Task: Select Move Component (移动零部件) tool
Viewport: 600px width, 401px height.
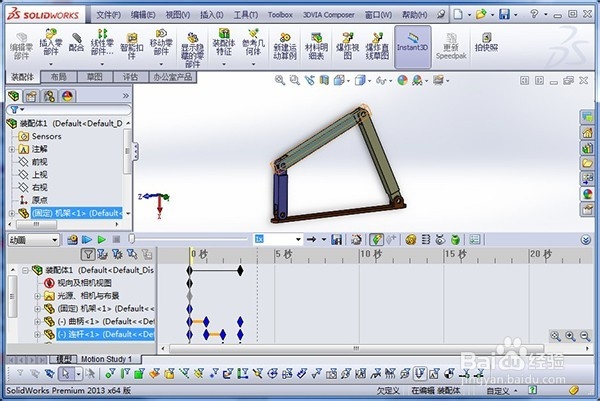Action: tap(161, 42)
